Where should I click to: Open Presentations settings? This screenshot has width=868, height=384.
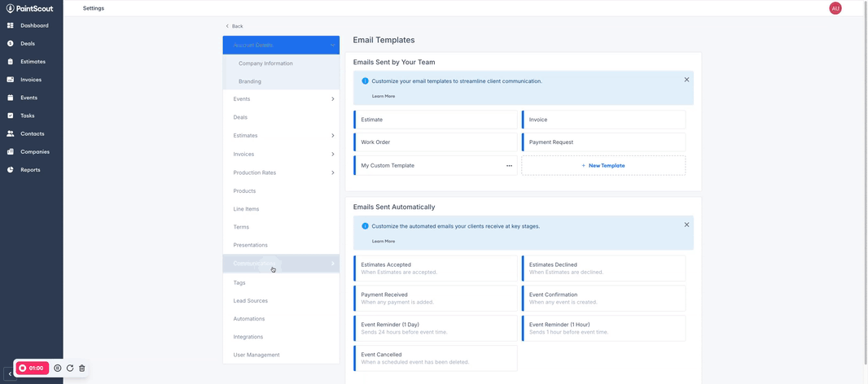281,245
